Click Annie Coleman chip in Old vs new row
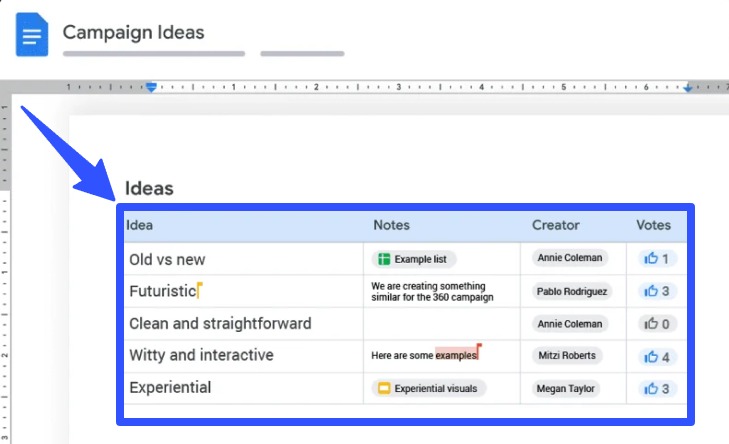Screen dimensions: 729x444 570,258
